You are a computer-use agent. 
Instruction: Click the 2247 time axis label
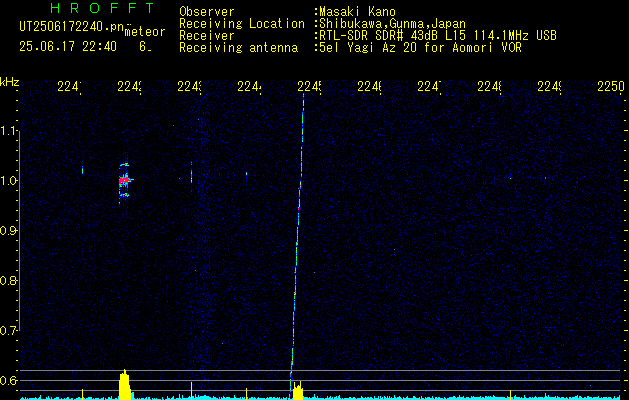click(x=429, y=86)
